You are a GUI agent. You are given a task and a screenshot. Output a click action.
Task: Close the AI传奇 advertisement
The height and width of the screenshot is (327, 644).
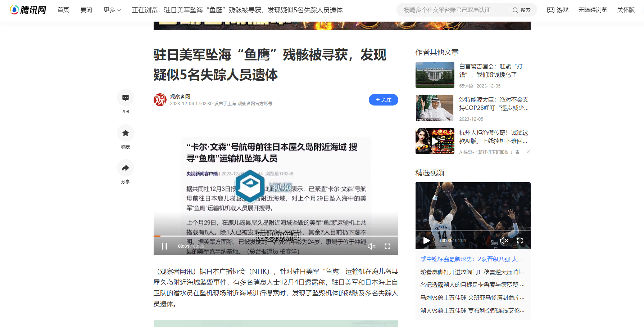(x=528, y=152)
